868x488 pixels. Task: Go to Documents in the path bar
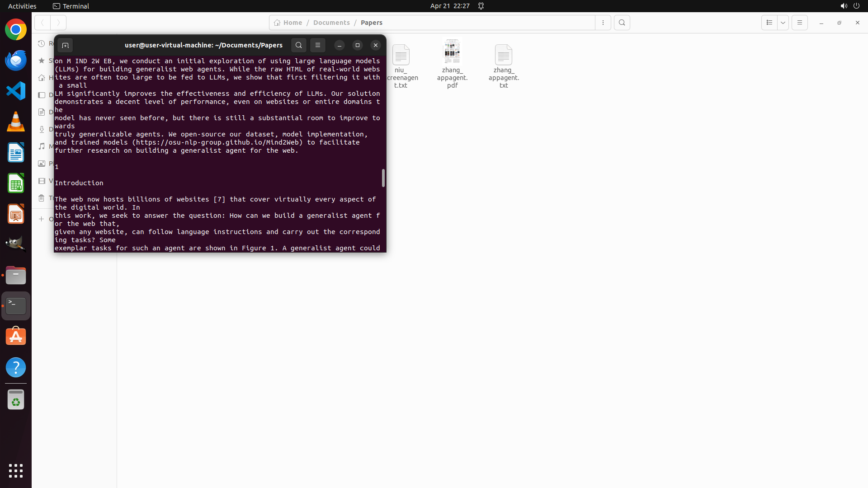331,23
